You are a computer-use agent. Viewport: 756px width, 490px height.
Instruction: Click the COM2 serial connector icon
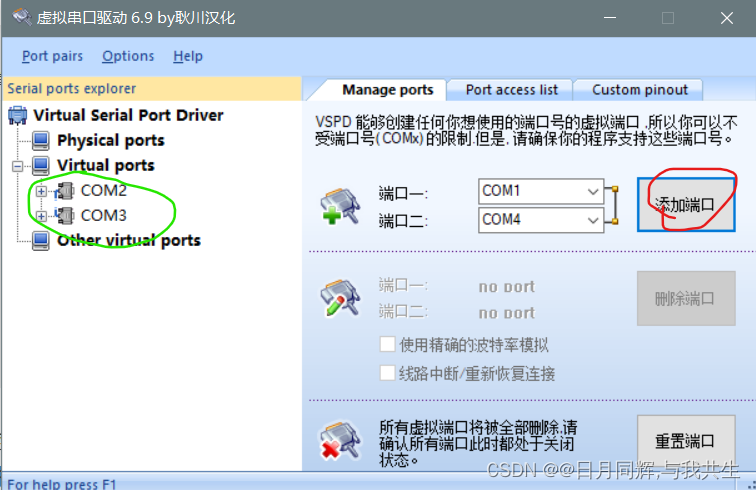pos(65,191)
